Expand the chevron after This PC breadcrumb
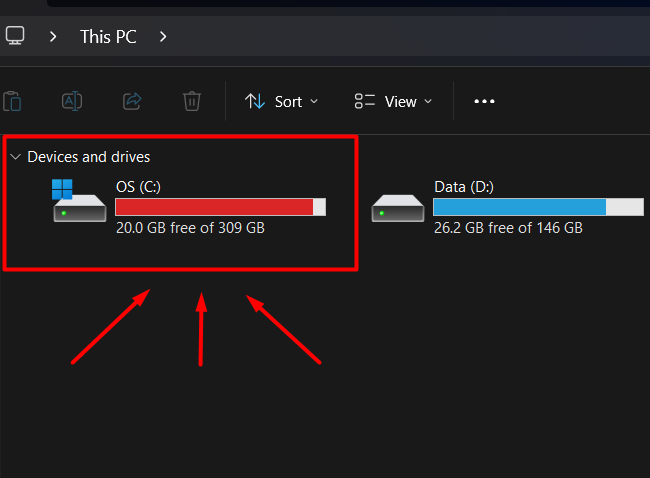The height and width of the screenshot is (478, 650). click(x=163, y=37)
